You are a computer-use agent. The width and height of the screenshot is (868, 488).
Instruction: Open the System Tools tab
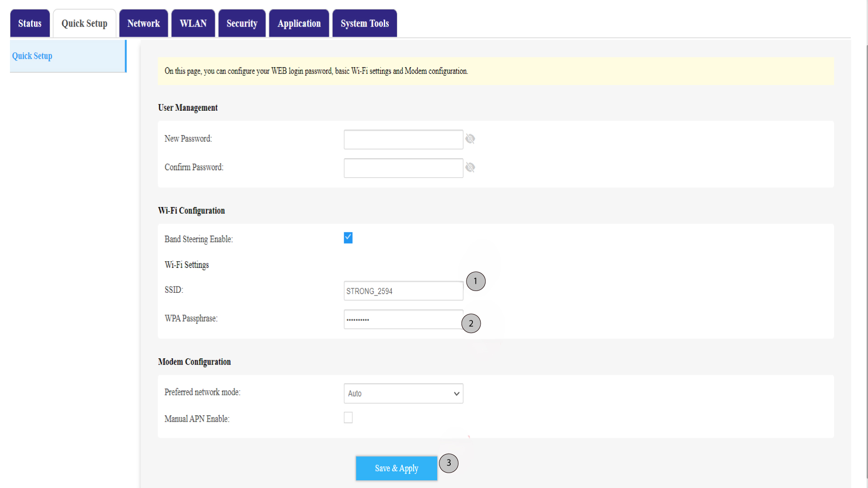pyautogui.click(x=364, y=23)
